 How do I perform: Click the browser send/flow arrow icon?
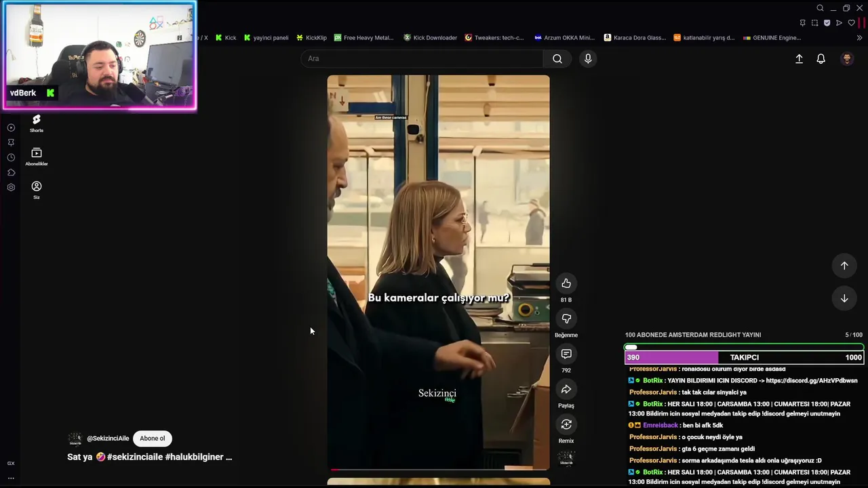(839, 23)
